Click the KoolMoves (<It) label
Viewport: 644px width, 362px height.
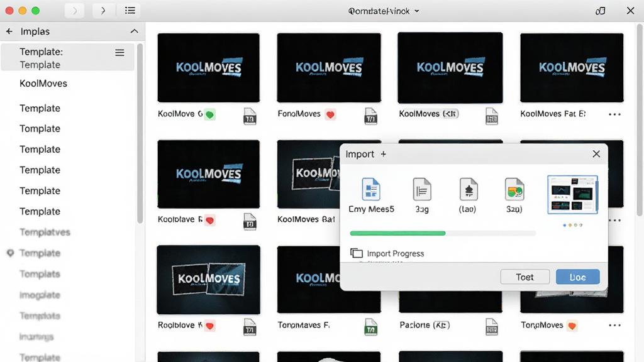click(x=429, y=114)
